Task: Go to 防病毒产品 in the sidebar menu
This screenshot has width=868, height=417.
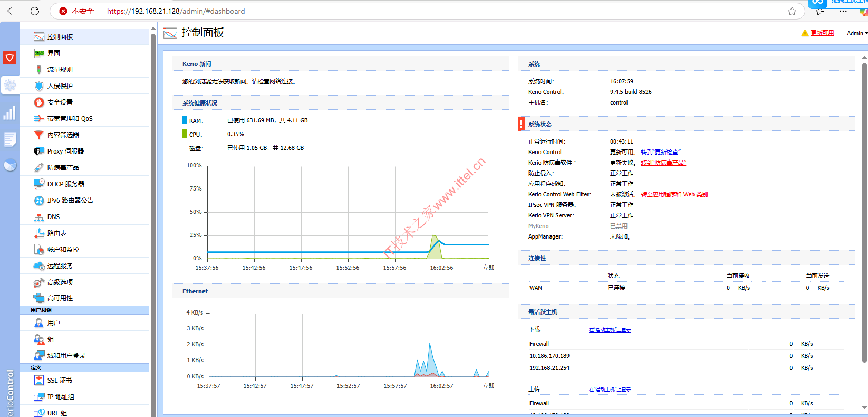Action: (84, 167)
